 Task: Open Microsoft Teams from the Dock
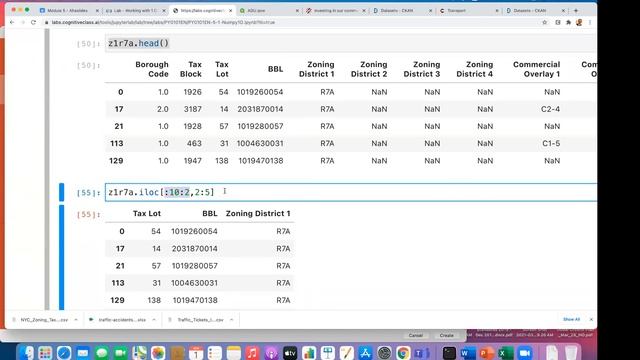[422, 353]
